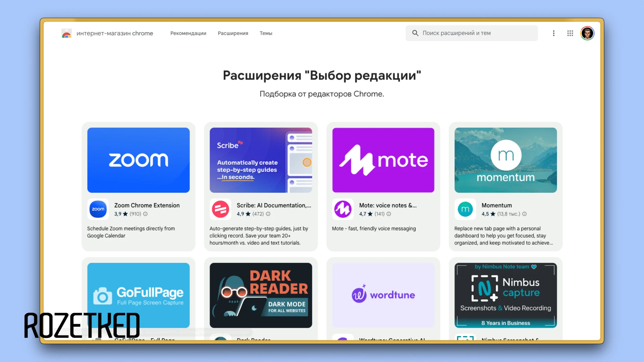Click the Zoom rating star 3,9
Image resolution: width=644 pixels, height=362 pixels.
125,214
